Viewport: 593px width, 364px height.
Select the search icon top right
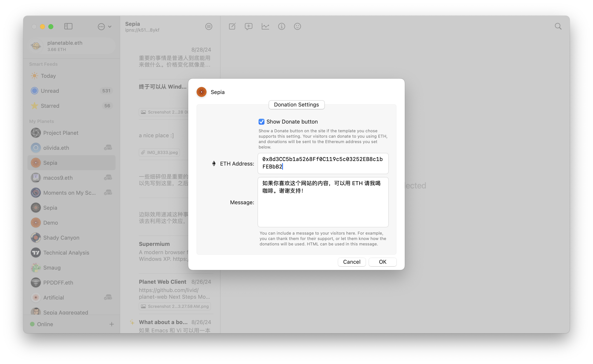(x=558, y=27)
